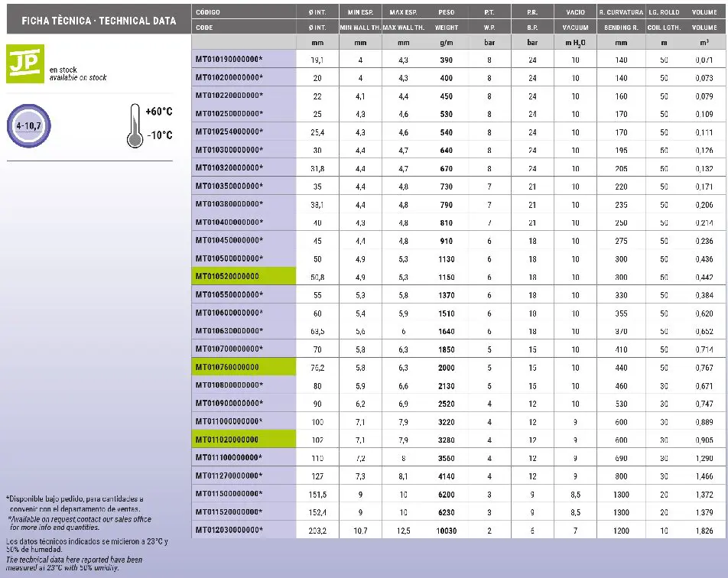Click the green JP stock logo

[24, 64]
